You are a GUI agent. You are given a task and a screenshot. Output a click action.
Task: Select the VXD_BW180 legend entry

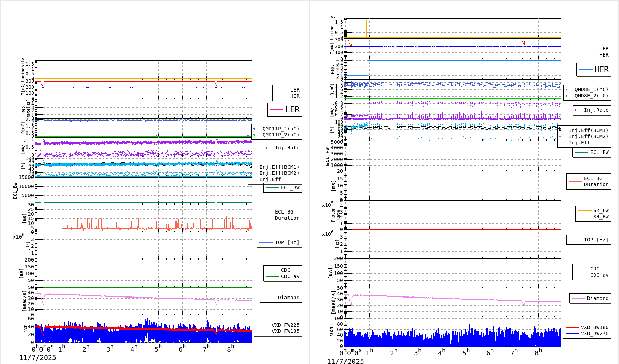(x=594, y=327)
